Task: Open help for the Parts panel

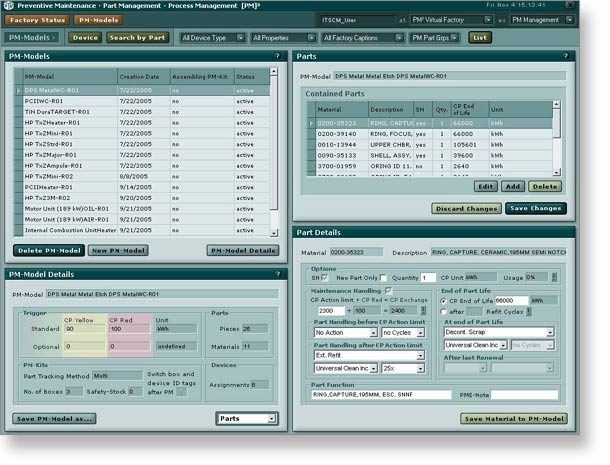Action: (567, 58)
